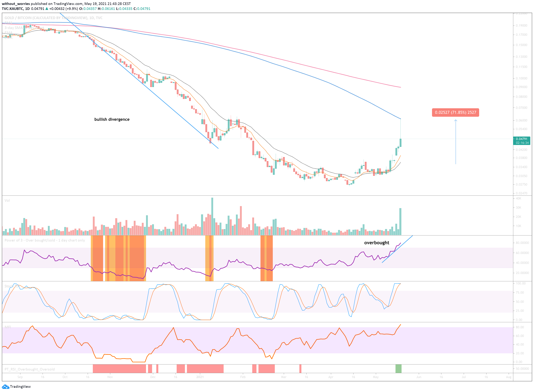Viewport: 534px width, 392px height.
Task: Click the 0.06000 price axis tick
Action: 521,120
